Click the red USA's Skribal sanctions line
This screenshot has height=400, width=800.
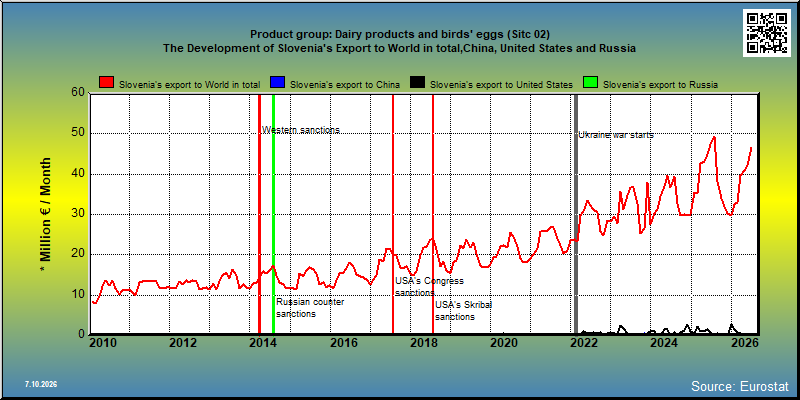[x=433, y=214]
